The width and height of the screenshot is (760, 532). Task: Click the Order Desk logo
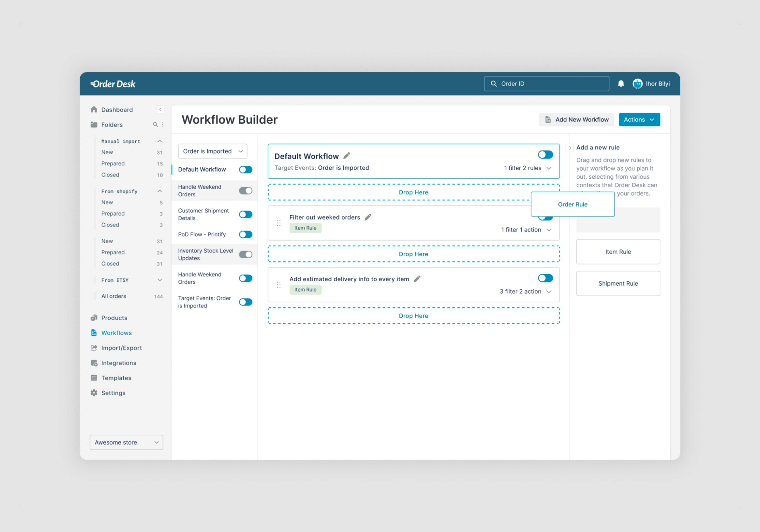click(x=113, y=84)
